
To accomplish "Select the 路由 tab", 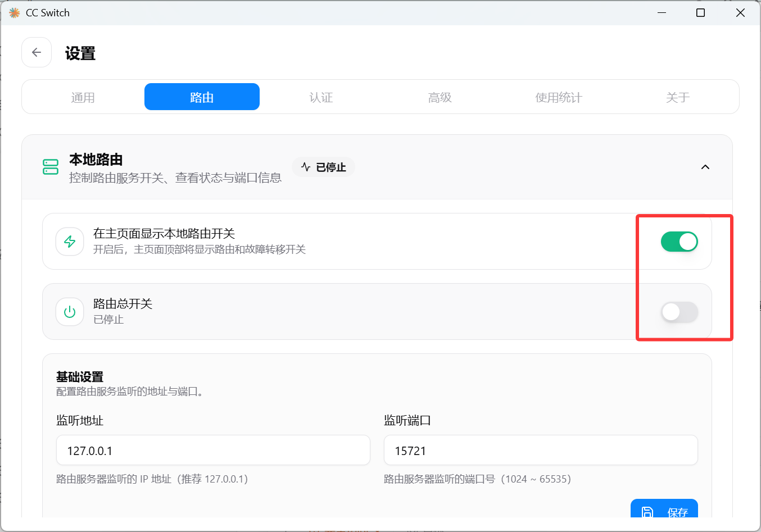I will click(x=202, y=97).
